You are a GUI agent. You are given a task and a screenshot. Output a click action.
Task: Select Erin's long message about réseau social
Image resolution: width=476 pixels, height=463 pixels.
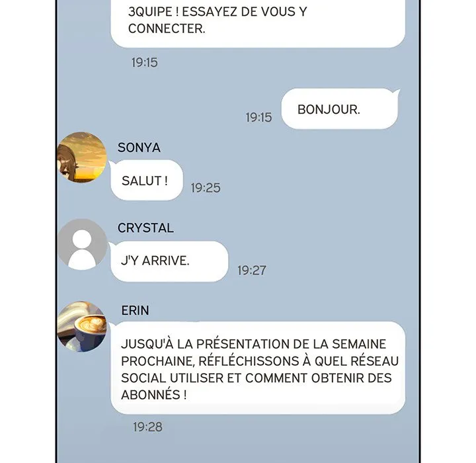point(257,368)
